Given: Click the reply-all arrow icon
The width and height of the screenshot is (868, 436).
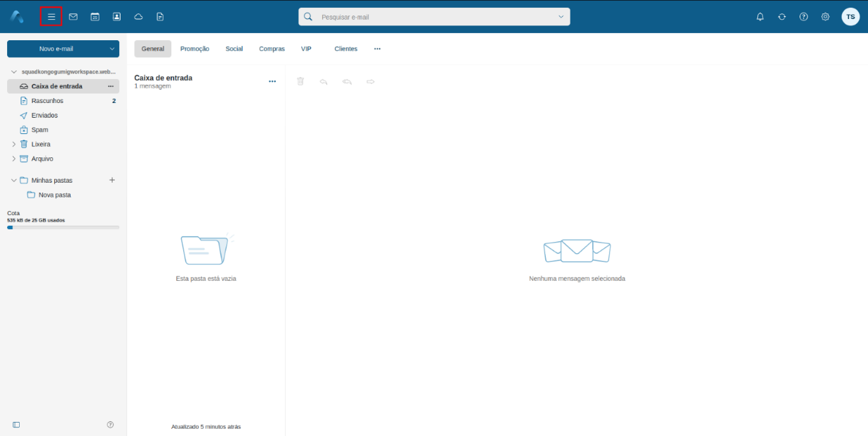Looking at the screenshot, I should (347, 82).
